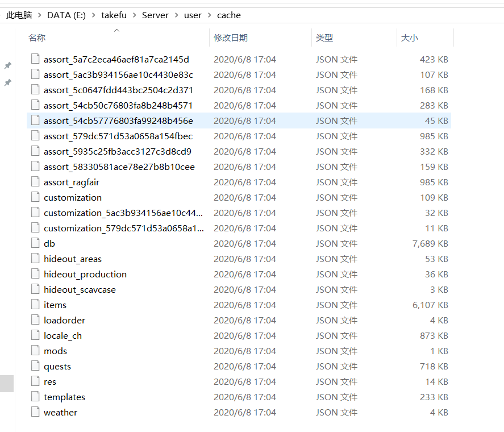Click the 7,689 KB size of db
This screenshot has height=432, width=504.
coord(430,243)
